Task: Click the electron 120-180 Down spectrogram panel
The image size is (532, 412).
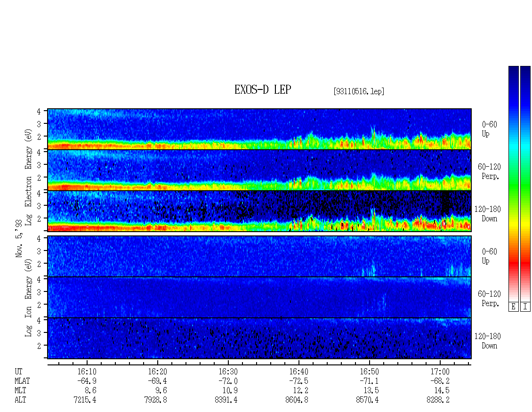Action: coord(259,211)
